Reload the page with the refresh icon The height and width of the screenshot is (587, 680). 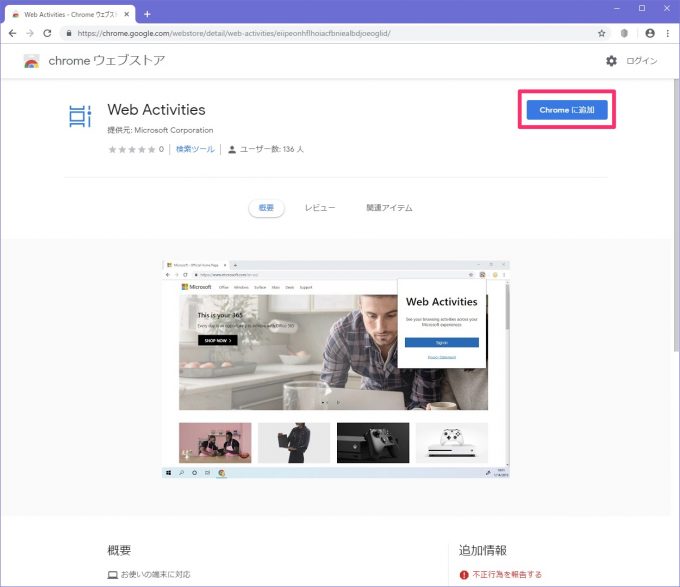47,33
